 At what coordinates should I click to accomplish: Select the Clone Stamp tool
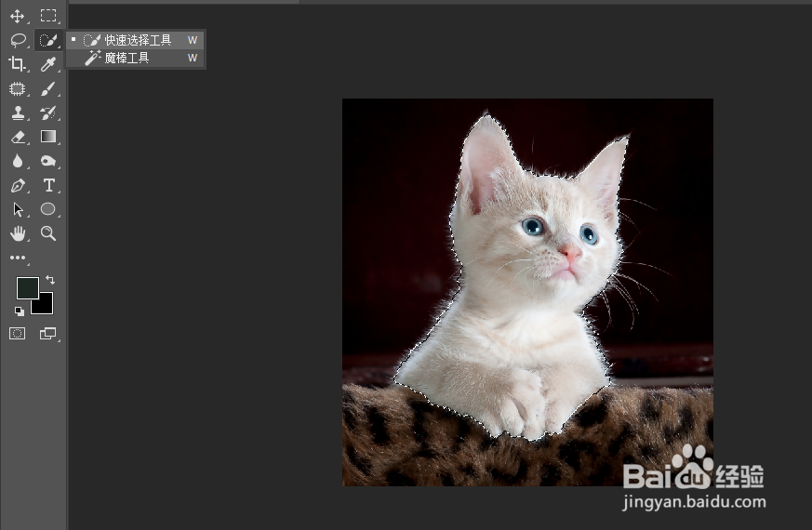coord(18,113)
